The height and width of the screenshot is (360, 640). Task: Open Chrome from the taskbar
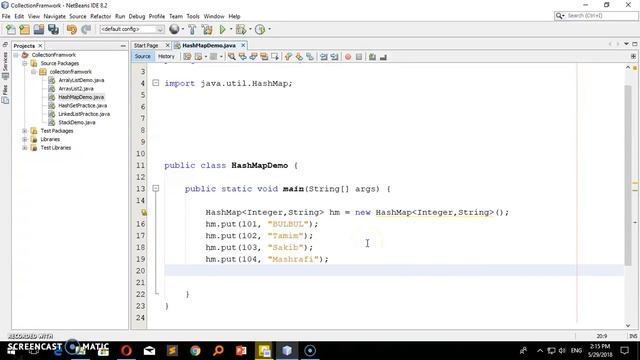click(195, 351)
